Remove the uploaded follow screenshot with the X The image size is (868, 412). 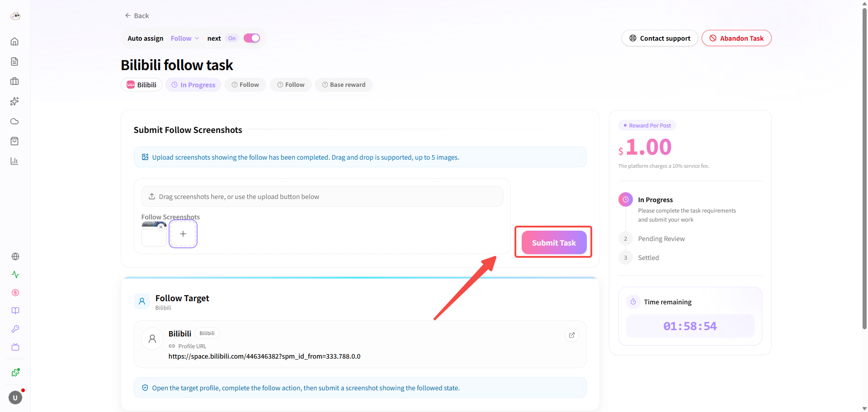(x=161, y=227)
